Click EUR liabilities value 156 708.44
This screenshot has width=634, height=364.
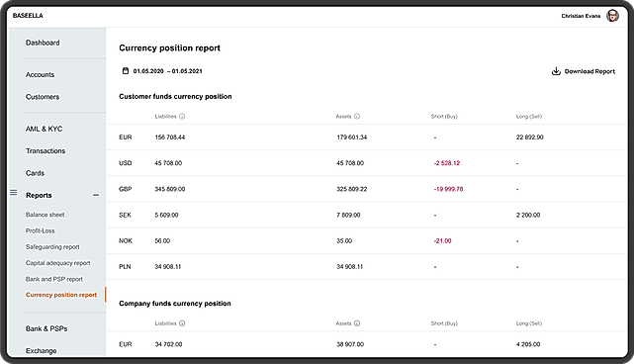click(170, 137)
